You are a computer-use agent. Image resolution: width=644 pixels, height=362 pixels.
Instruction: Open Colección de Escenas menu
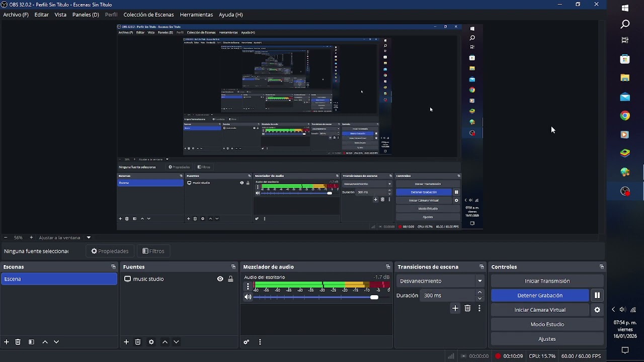pyautogui.click(x=148, y=15)
